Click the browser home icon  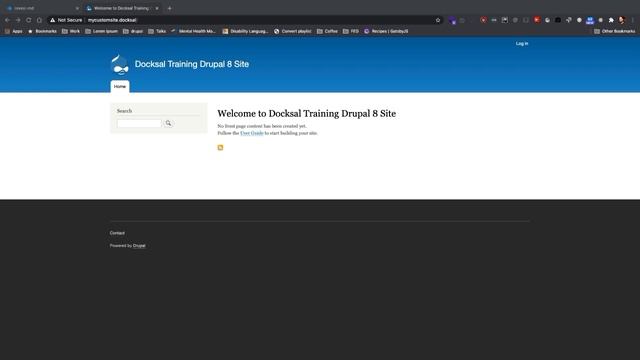(x=39, y=20)
